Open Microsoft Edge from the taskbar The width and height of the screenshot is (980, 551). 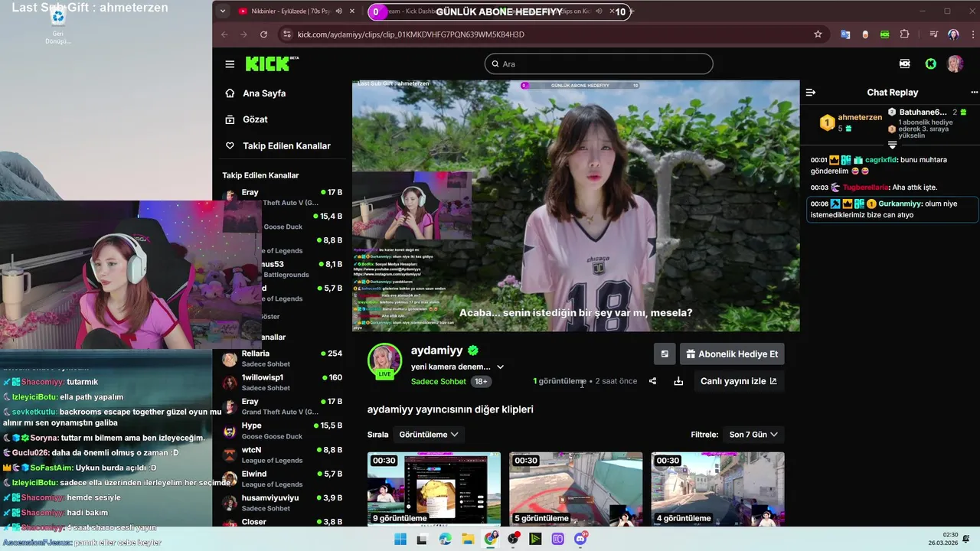pyautogui.click(x=446, y=539)
